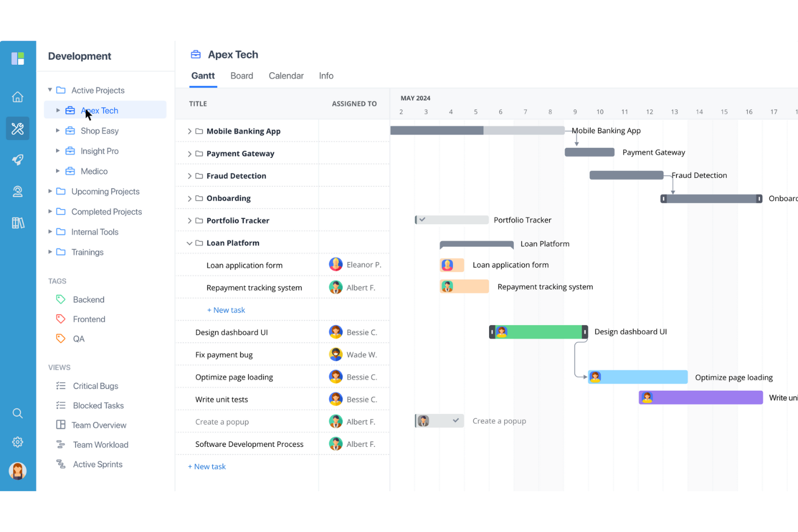This screenshot has height=532, width=798.
Task: Collapse the Active Projects folder
Action: pyautogui.click(x=50, y=90)
